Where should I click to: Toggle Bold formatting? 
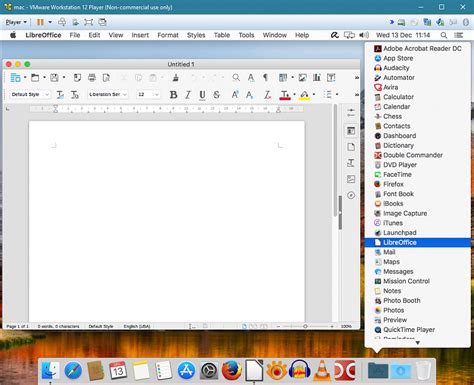[173, 95]
